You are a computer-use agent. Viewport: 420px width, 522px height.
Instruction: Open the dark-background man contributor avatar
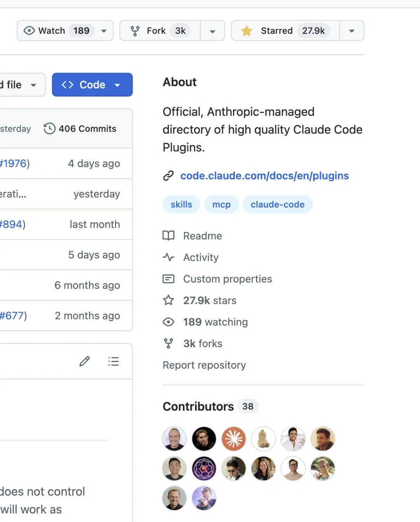tap(204, 439)
